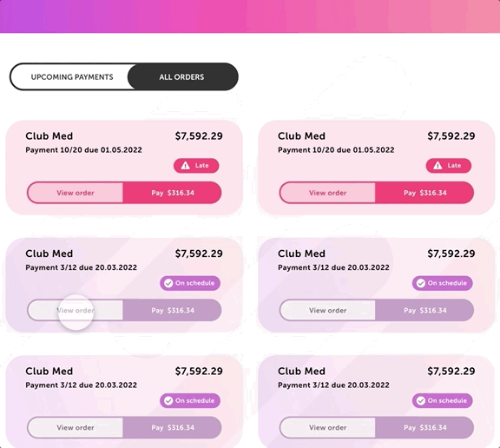Click the On schedule checkmark icon in the bottom-left card
Viewport: 500px width, 448px height.
168,400
